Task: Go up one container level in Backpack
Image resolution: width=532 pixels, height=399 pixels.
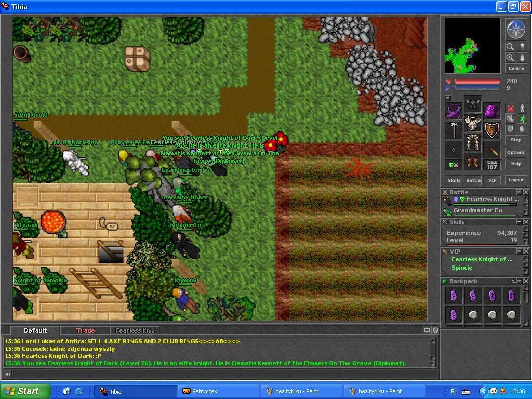Action: (x=513, y=281)
